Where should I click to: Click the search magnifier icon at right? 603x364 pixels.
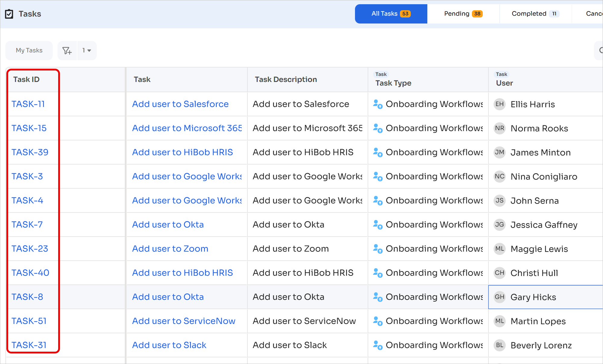point(600,50)
